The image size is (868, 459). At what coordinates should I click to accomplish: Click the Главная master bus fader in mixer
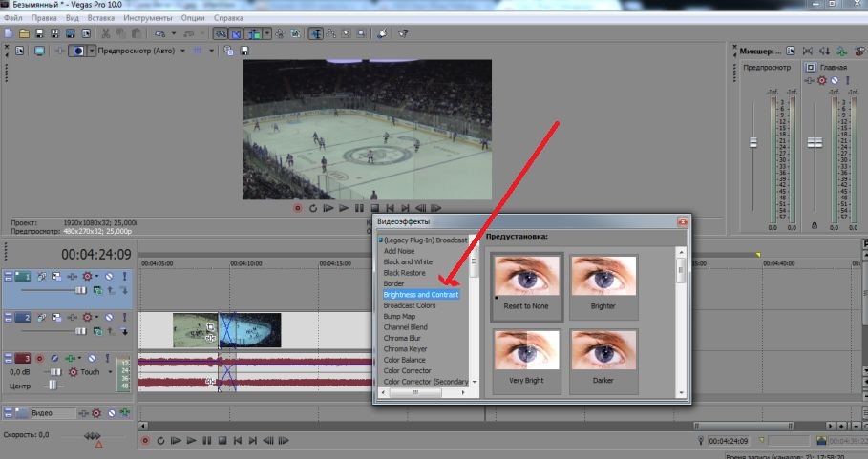tap(815, 143)
